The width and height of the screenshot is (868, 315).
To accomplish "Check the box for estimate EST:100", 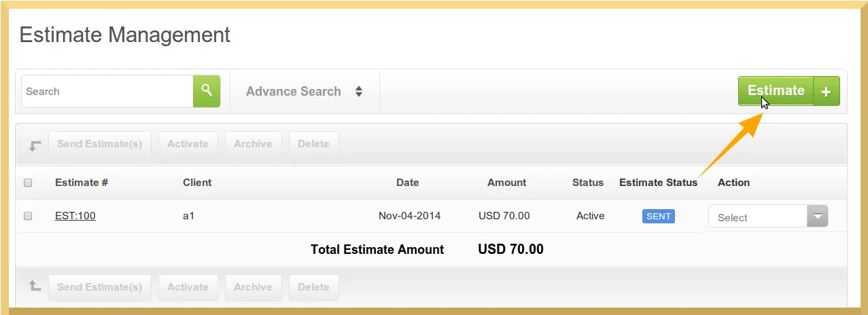I will coord(28,216).
